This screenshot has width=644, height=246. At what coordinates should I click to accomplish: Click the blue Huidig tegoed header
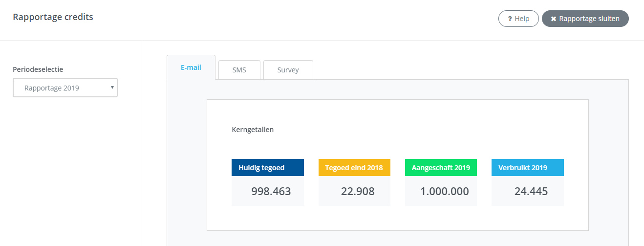coord(267,168)
